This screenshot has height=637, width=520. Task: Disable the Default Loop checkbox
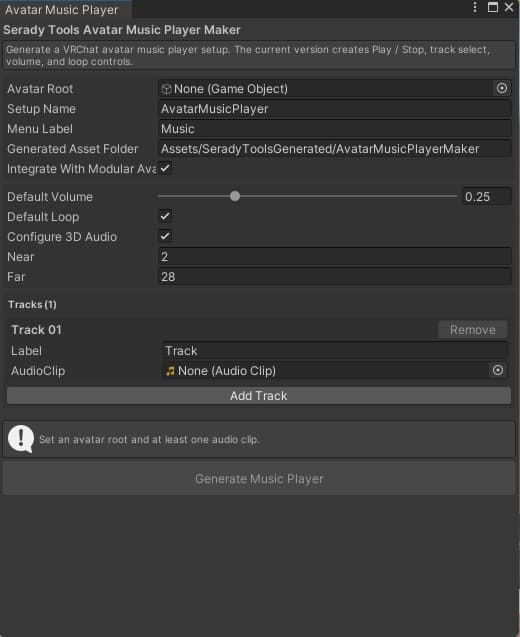(165, 216)
